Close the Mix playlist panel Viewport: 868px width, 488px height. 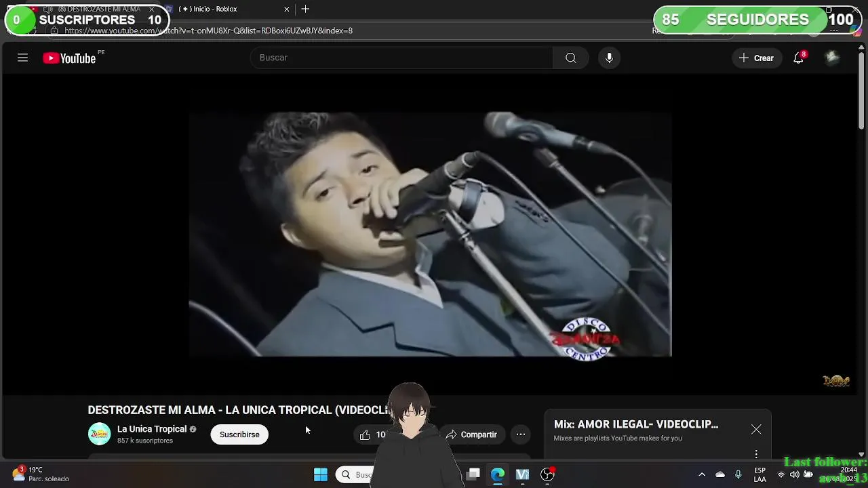[x=756, y=430]
